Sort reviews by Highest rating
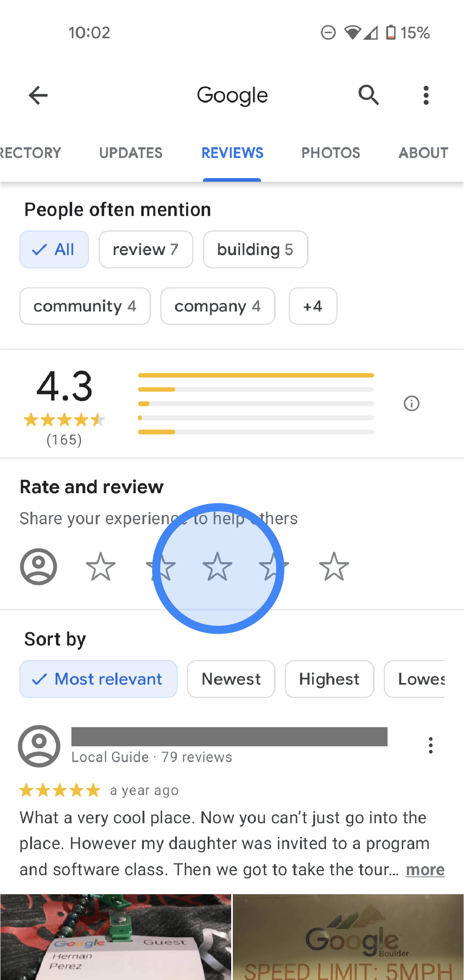Viewport: 464px width, 980px height. pyautogui.click(x=329, y=679)
